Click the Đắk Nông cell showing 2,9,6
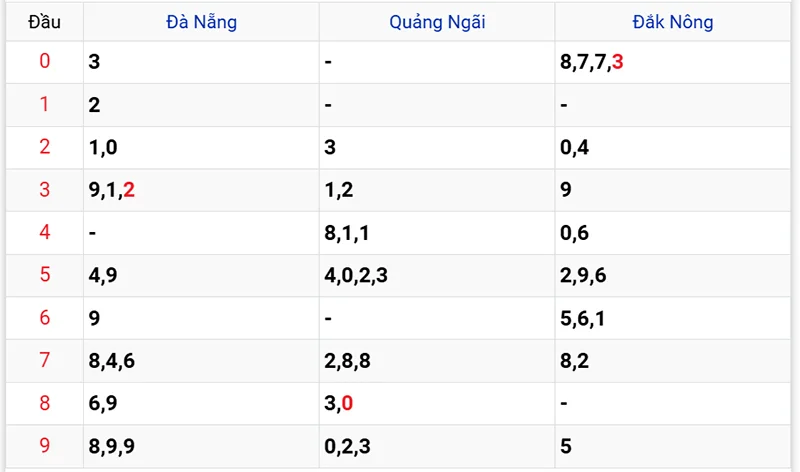This screenshot has width=800, height=472. pos(584,275)
